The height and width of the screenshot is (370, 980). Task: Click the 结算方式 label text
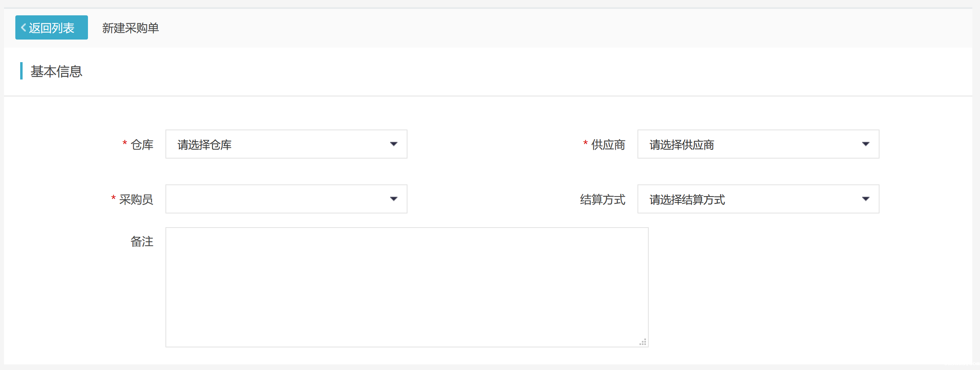(x=602, y=199)
